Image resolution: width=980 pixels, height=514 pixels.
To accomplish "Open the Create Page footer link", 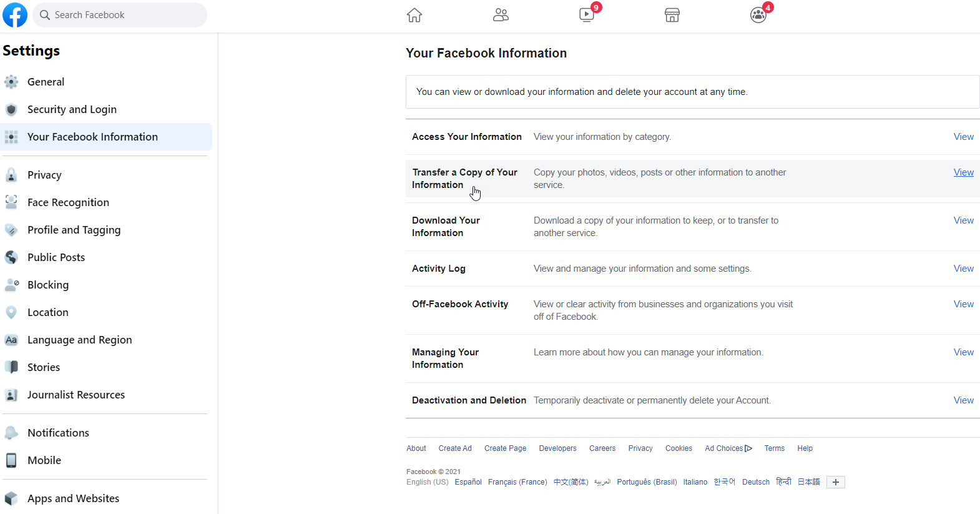I will click(x=505, y=448).
